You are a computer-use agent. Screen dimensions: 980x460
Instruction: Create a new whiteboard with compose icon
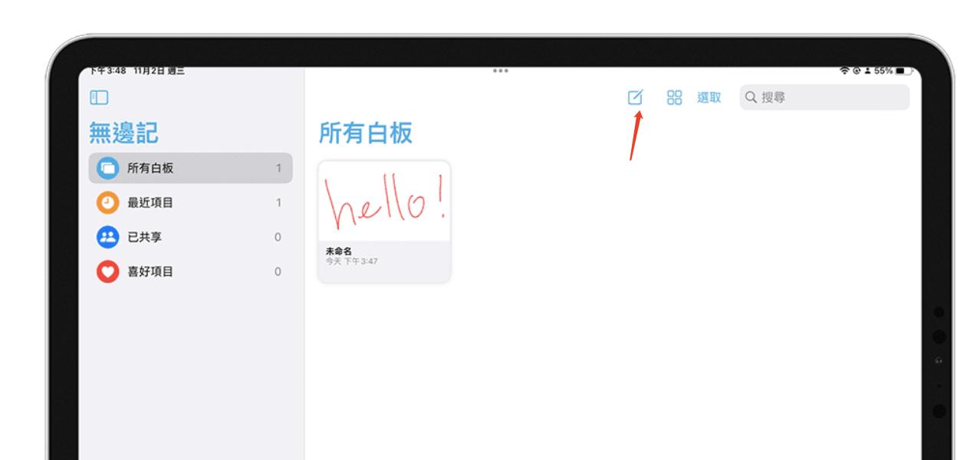click(634, 97)
